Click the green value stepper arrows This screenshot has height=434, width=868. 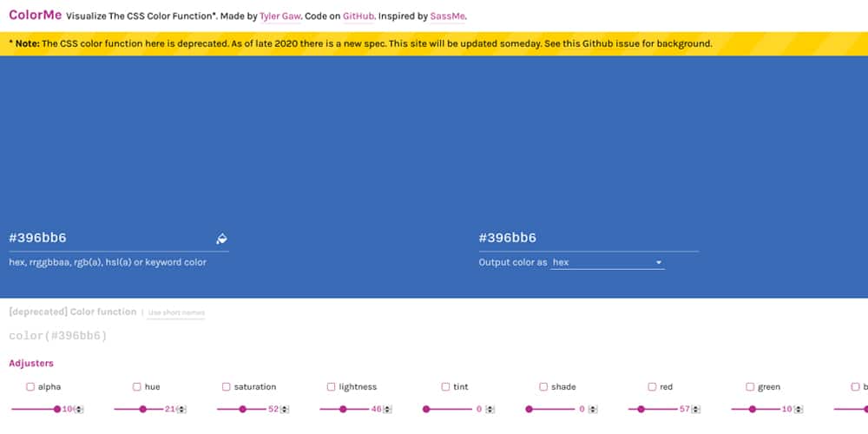click(799, 410)
